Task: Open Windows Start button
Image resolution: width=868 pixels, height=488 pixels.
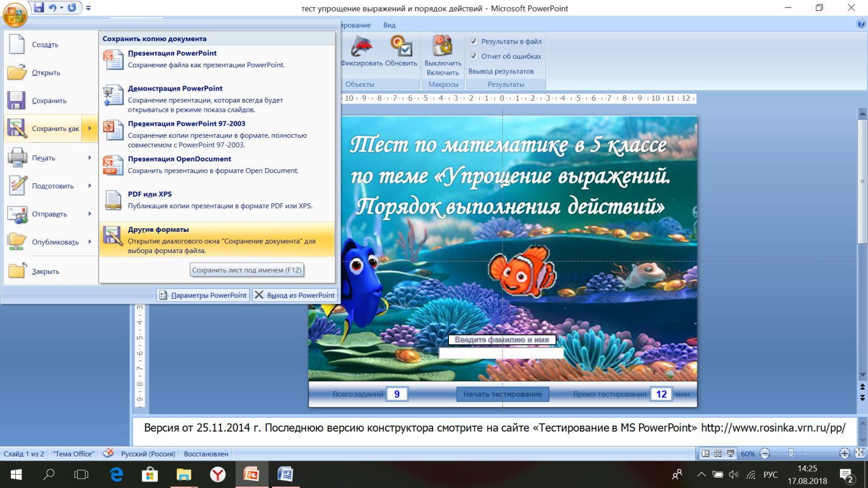Action: pos(16,474)
